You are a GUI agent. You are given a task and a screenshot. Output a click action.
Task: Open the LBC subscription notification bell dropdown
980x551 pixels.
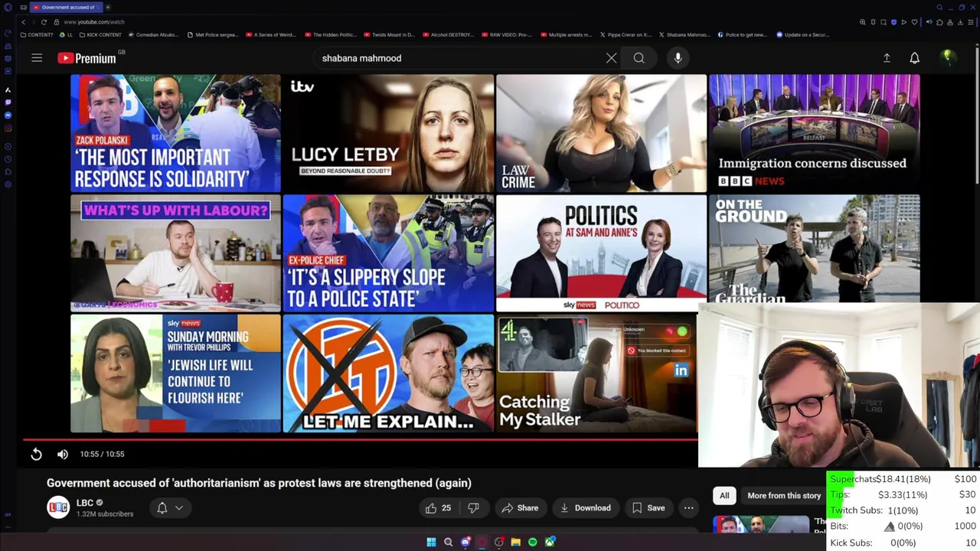click(x=170, y=507)
